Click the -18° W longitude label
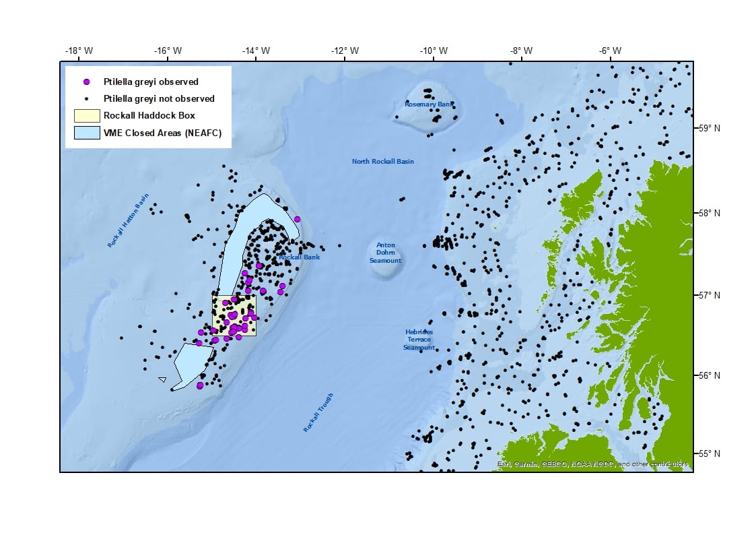Viewport: 756px width, 535px height. point(79,51)
